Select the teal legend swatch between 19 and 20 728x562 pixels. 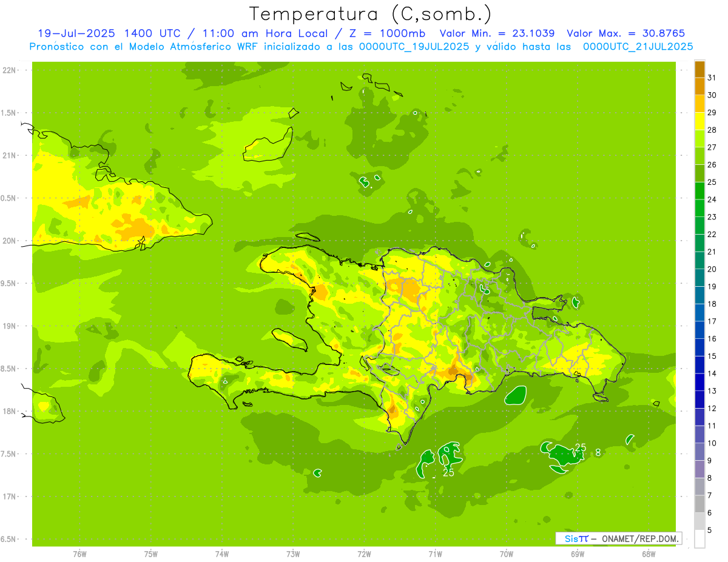[699, 278]
